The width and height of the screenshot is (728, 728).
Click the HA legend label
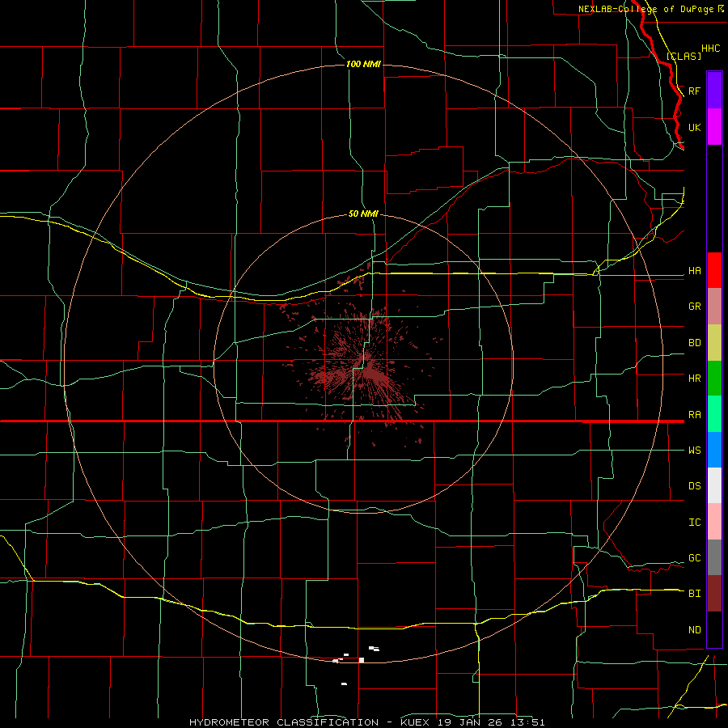(695, 271)
